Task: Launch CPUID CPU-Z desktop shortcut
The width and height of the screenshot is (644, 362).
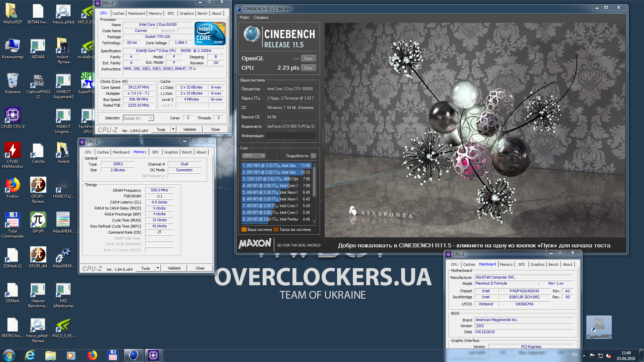Action: (13, 118)
